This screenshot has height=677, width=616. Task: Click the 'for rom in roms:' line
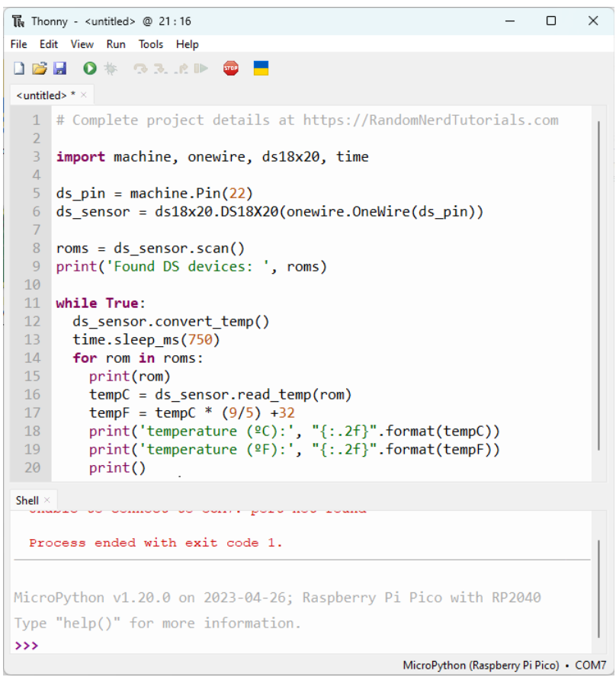pos(138,358)
